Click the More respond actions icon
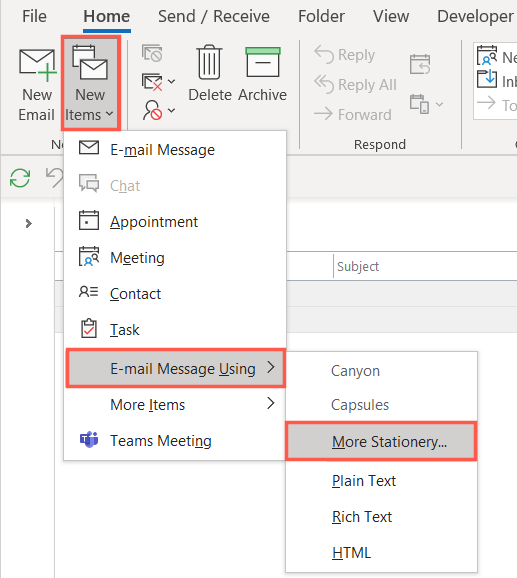Image resolution: width=517 pixels, height=578 pixels. [x=419, y=104]
